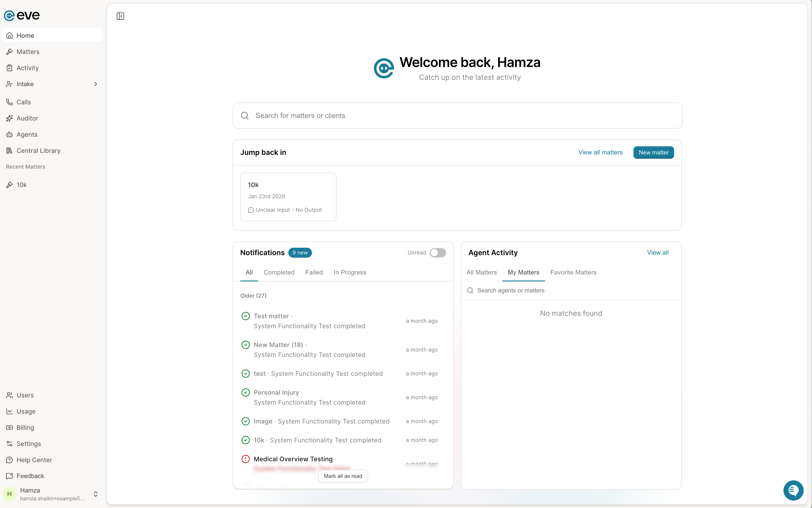Click the Calls phone icon
The width and height of the screenshot is (812, 508).
pos(9,102)
